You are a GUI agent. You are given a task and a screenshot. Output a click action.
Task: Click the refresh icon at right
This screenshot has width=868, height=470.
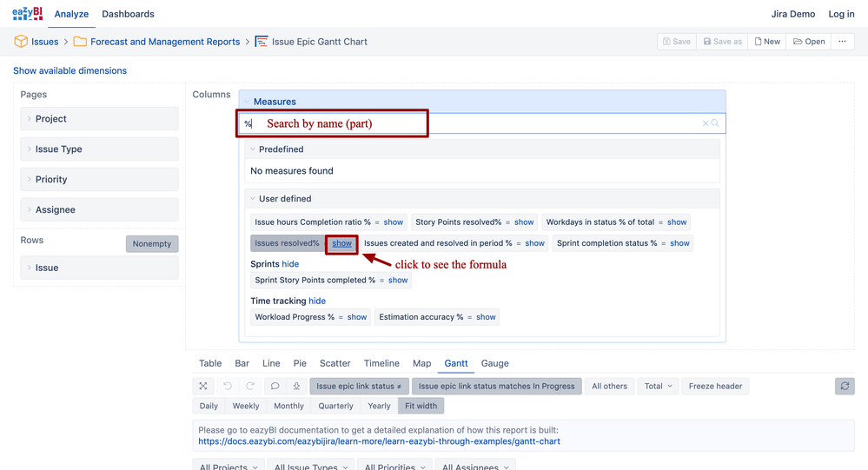click(845, 386)
